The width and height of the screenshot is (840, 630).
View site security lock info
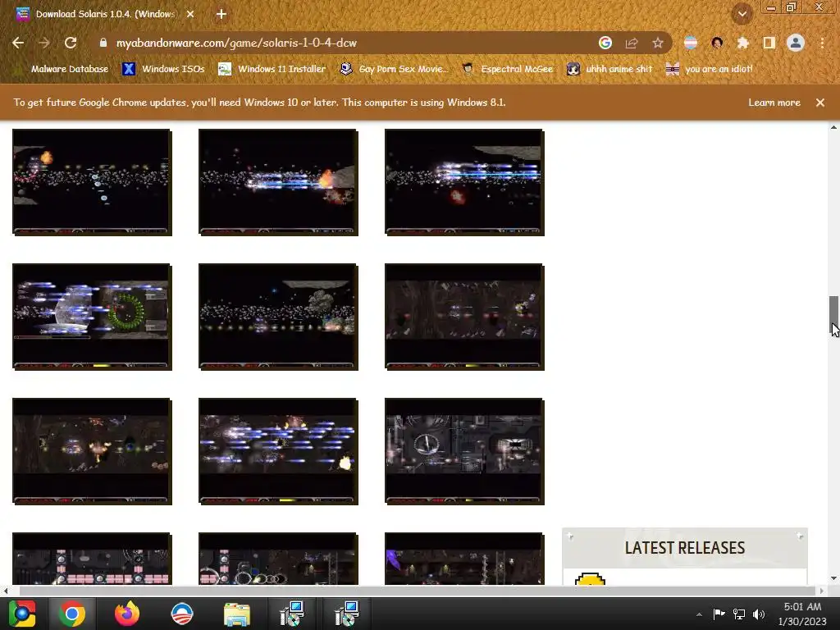(x=103, y=43)
